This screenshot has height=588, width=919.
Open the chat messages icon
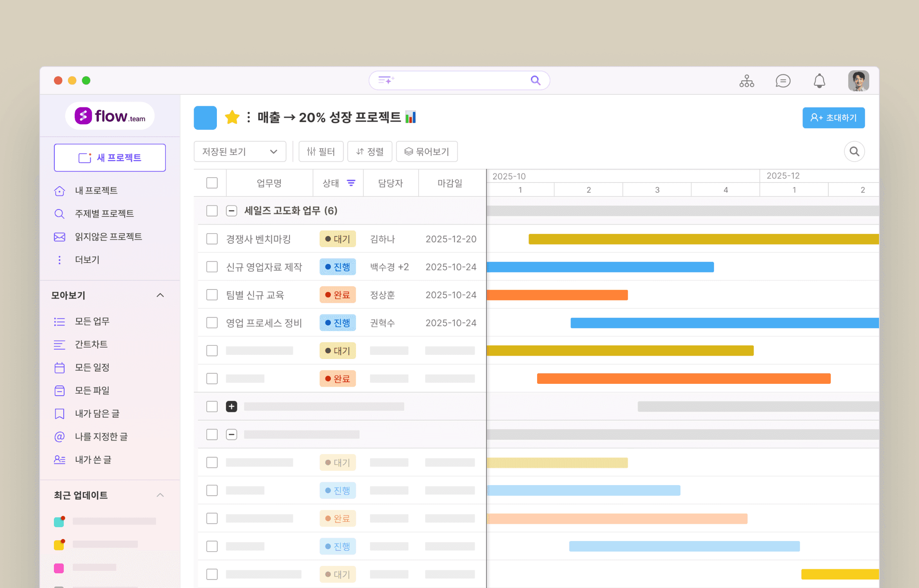[783, 81]
